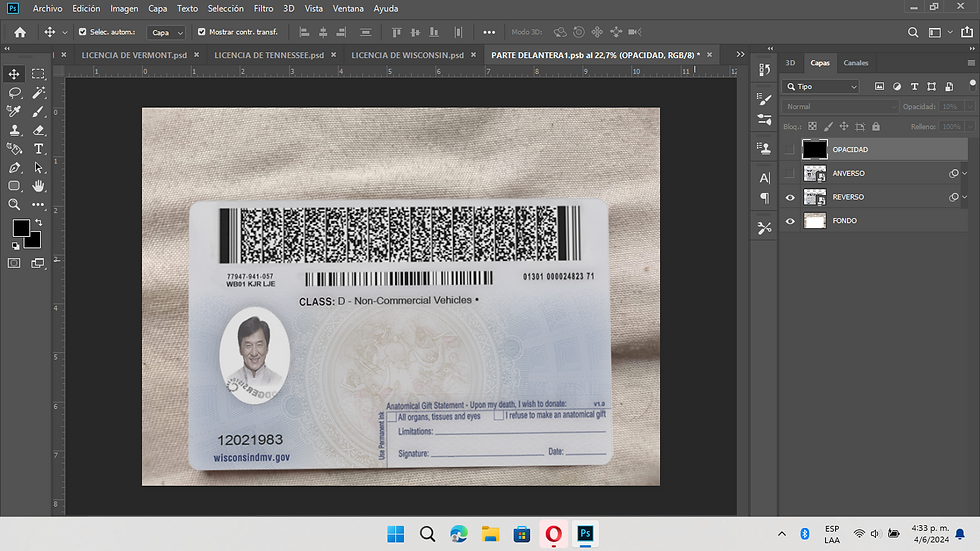Click the search magnifier in options bar
This screenshot has width=980, height=551.
(913, 32)
